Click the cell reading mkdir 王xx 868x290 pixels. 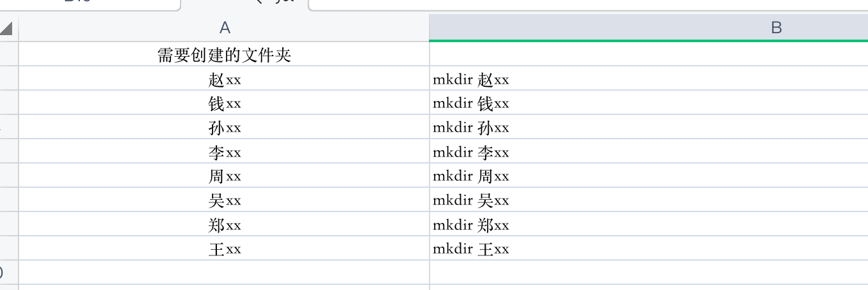point(471,248)
